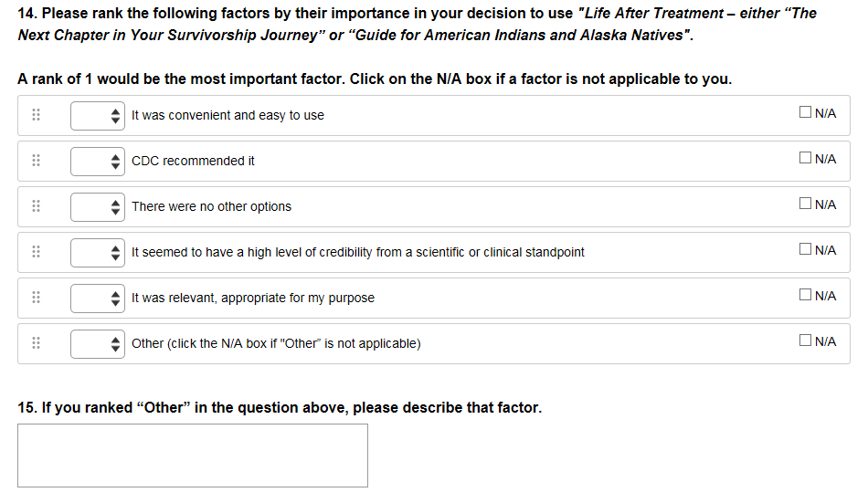Check N/A for "It was convenient and easy to use"
868x503 pixels.
point(805,113)
